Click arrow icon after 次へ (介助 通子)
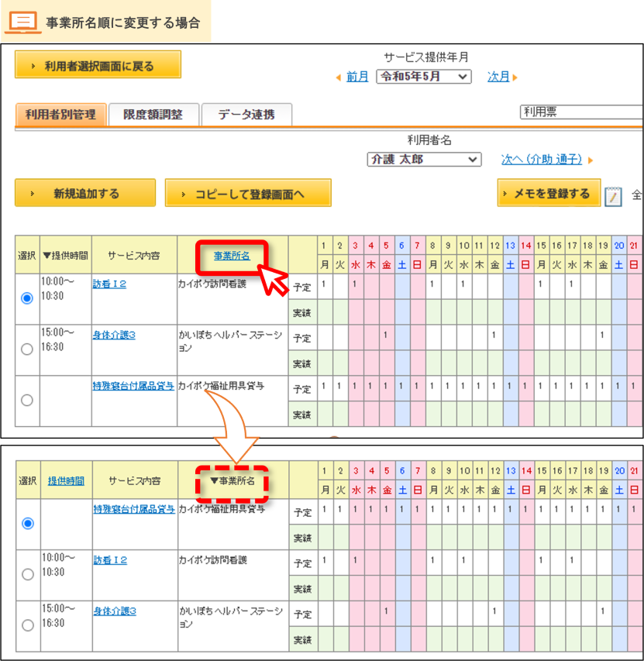The height and width of the screenshot is (661, 644). (x=591, y=160)
